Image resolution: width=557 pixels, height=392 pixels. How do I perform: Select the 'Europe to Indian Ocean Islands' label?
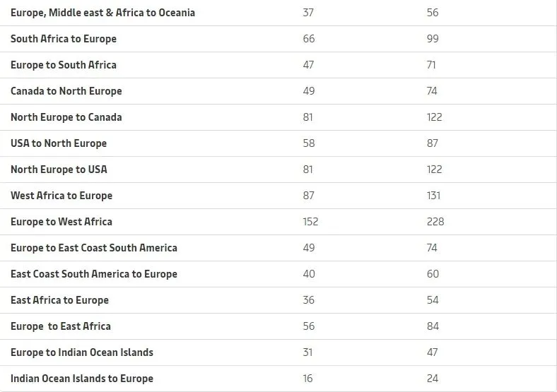[82, 352]
